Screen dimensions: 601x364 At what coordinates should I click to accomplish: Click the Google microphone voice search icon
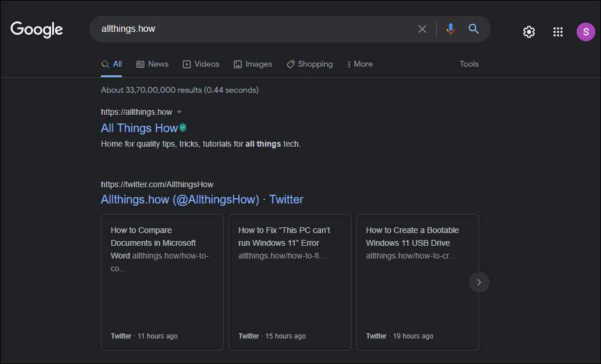click(450, 29)
